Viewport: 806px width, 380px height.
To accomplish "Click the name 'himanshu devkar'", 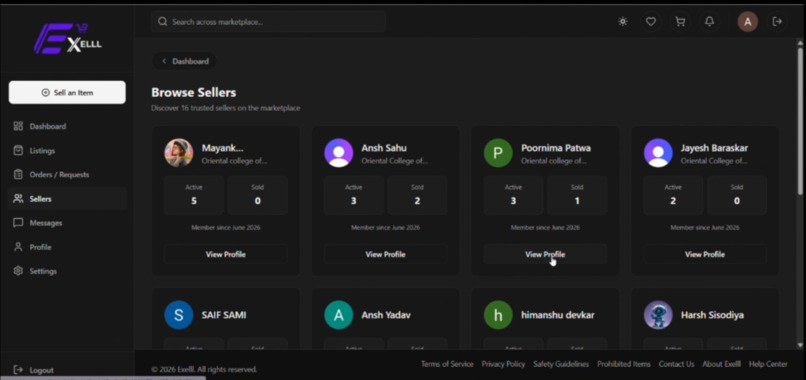I will [558, 315].
